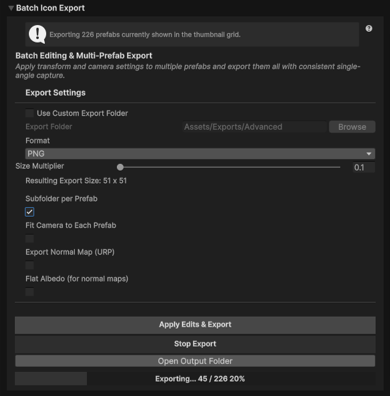Screen dimensions: 390x396
Task: Open the PNG format dropdown
Action: 200,154
